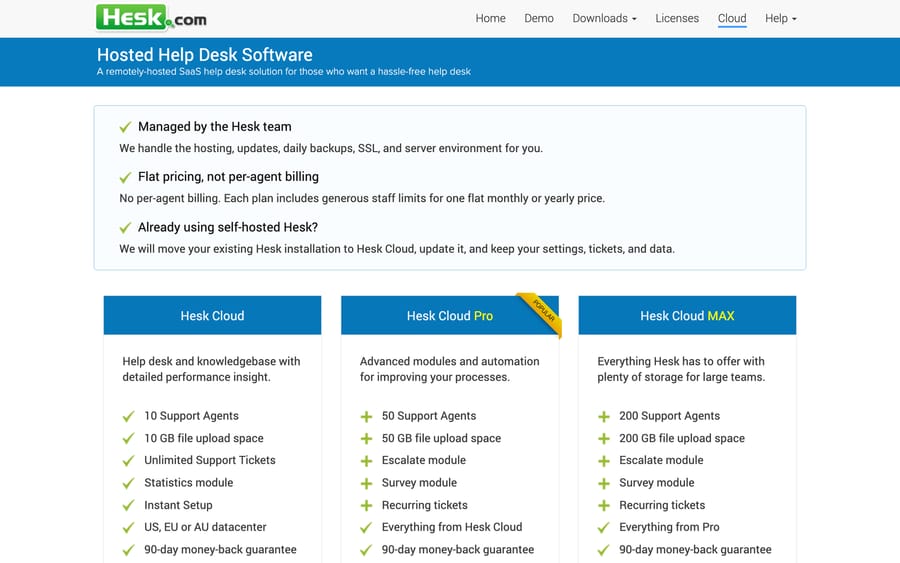Click plus icon by Survey module in MAX plan

(604, 483)
